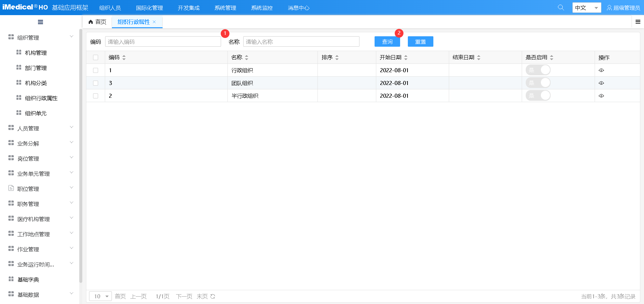
Task: Close the 组织行政属性 tab
Action: click(x=154, y=22)
